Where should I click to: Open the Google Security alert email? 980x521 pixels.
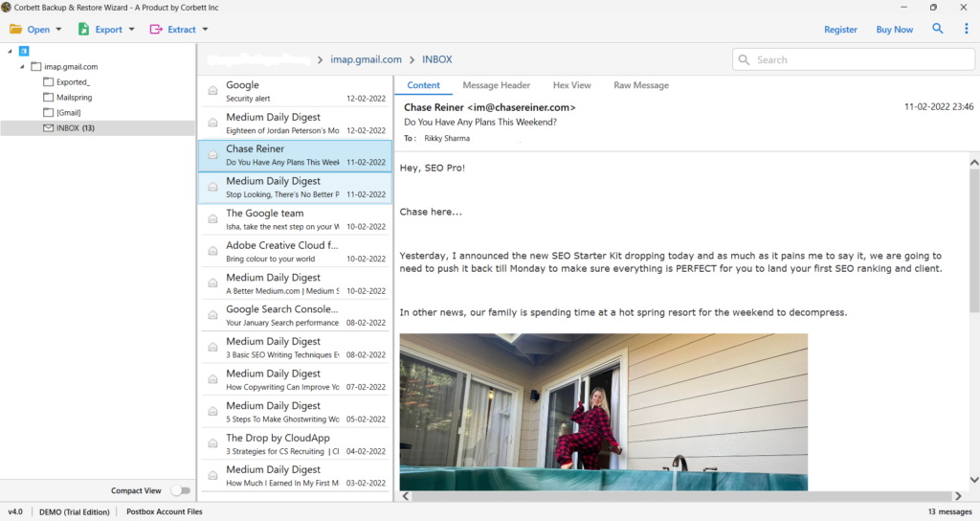point(296,91)
